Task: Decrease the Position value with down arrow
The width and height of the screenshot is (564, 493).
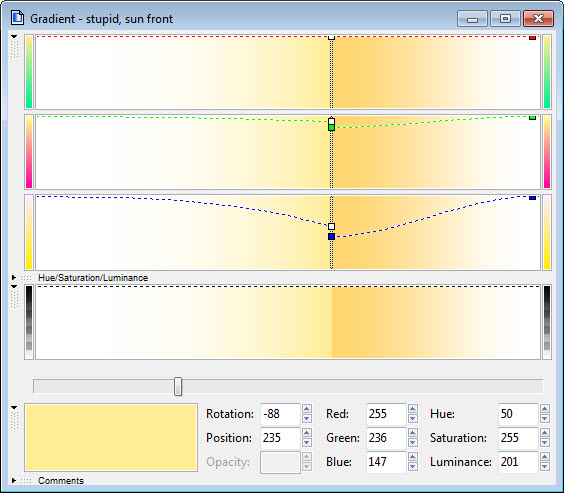Action: pyautogui.click(x=307, y=443)
